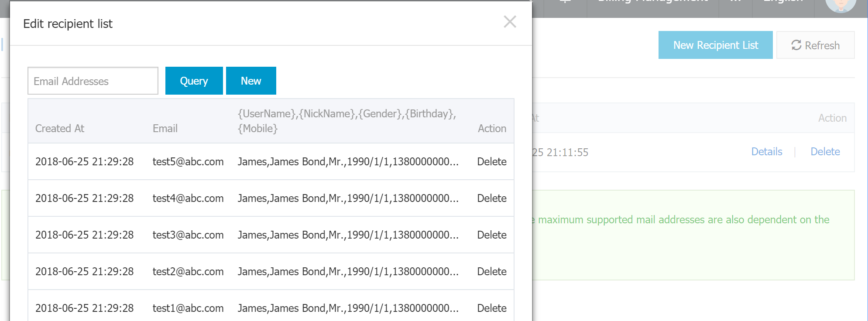Screen dimensions: 868x321
Task: Open the user avatar in top bar
Action: [841, 4]
